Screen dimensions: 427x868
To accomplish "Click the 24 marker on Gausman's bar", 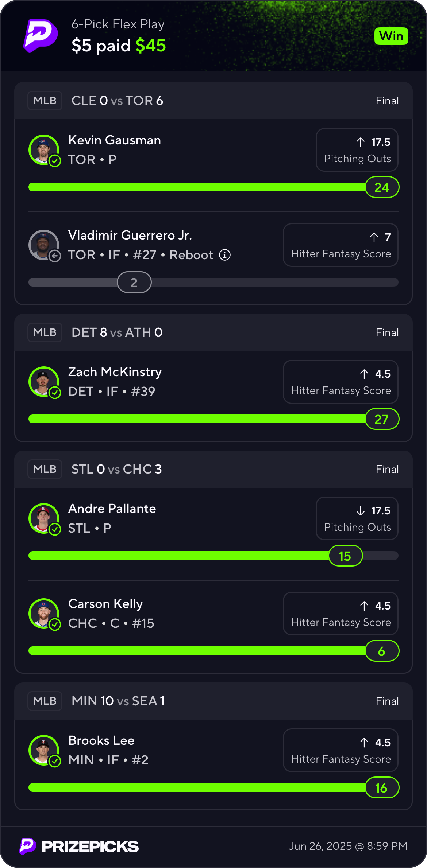I will pyautogui.click(x=382, y=187).
